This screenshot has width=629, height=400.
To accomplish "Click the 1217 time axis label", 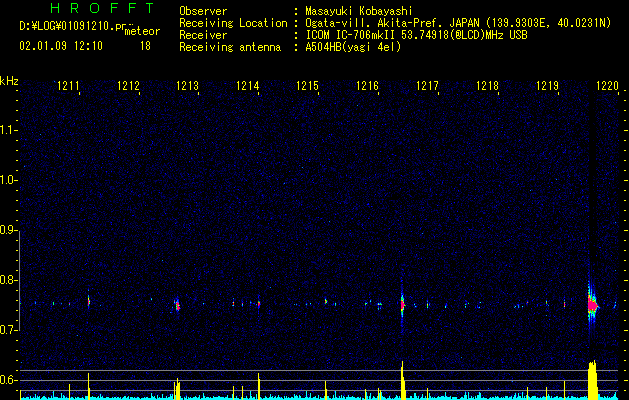I will (x=427, y=85).
